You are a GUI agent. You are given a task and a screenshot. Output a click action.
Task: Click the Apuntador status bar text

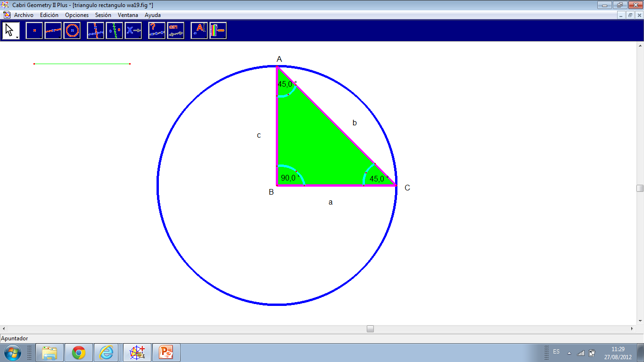coord(15,338)
